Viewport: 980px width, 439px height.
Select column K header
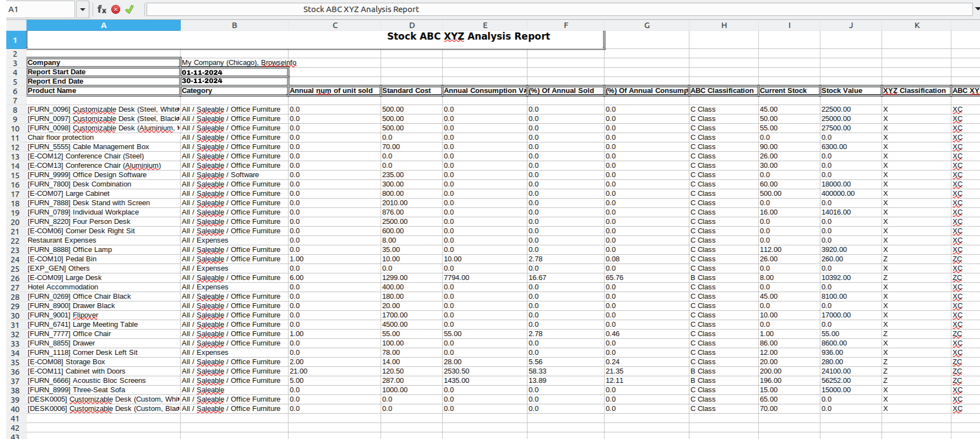(x=916, y=25)
